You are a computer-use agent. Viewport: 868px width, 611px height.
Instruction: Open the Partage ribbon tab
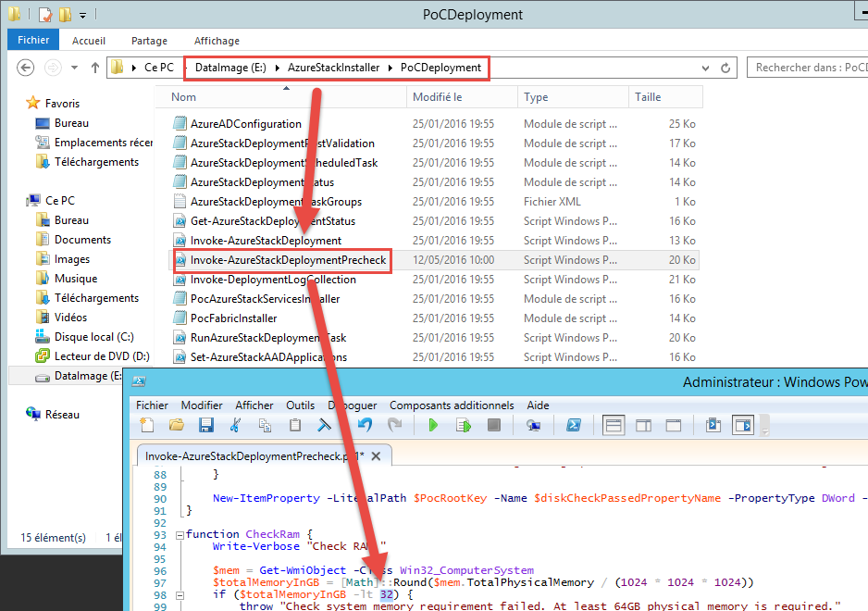(x=149, y=41)
